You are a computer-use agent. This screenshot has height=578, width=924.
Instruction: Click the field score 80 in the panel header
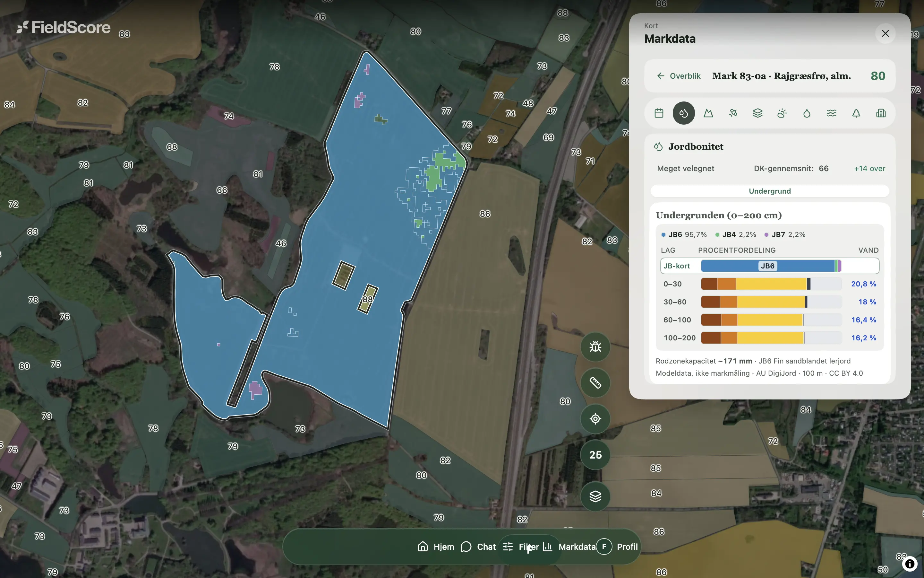[x=878, y=76]
